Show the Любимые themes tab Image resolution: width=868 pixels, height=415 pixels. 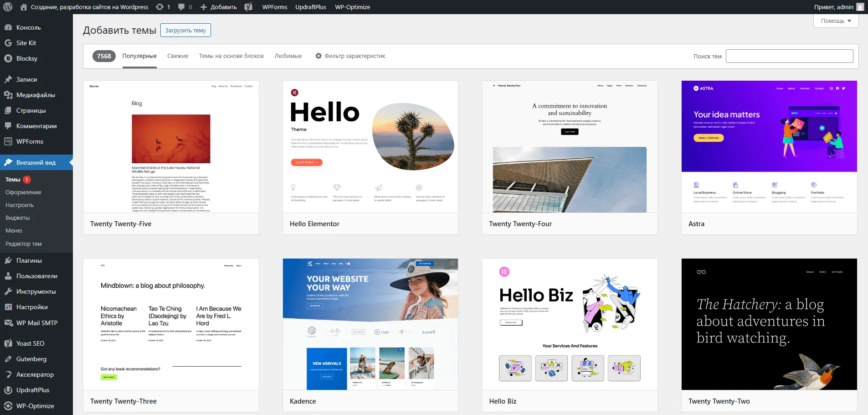tap(288, 56)
